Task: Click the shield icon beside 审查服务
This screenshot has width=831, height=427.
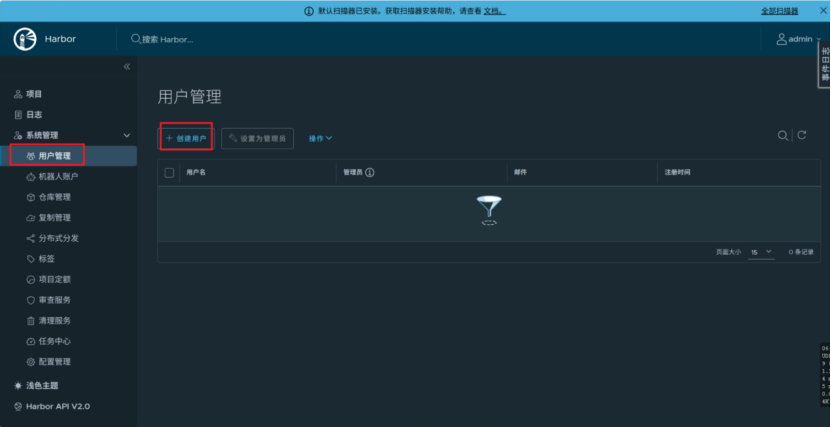Action: coord(31,300)
